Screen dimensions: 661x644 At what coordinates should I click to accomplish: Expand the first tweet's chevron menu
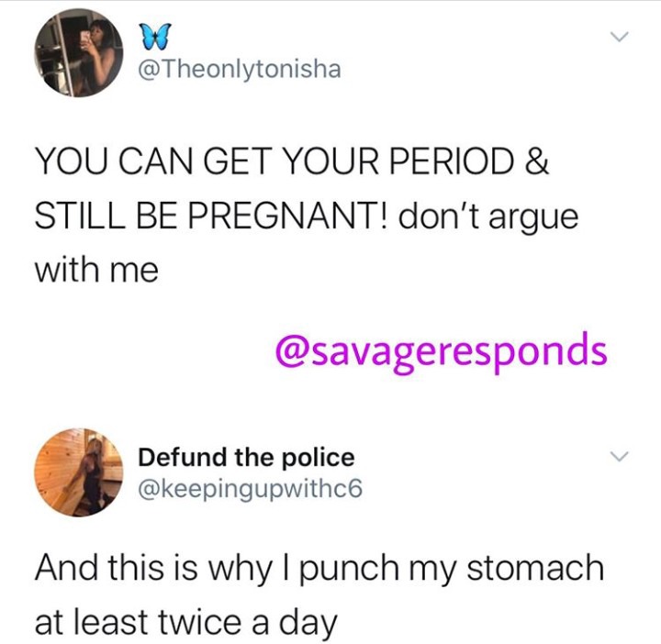click(620, 37)
